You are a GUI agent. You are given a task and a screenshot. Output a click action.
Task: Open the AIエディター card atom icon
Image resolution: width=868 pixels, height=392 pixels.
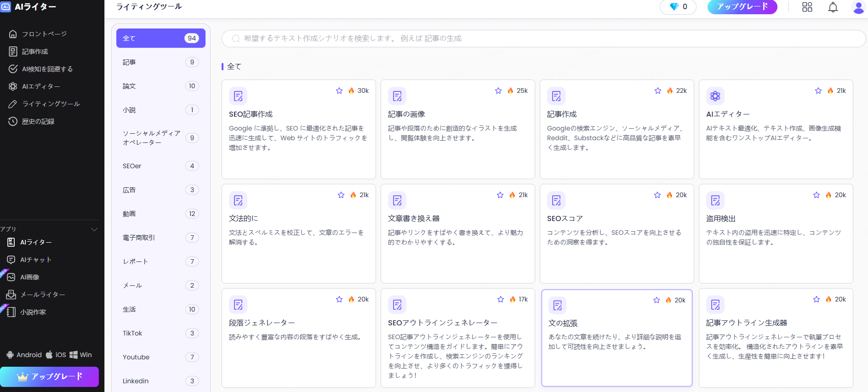tap(715, 96)
